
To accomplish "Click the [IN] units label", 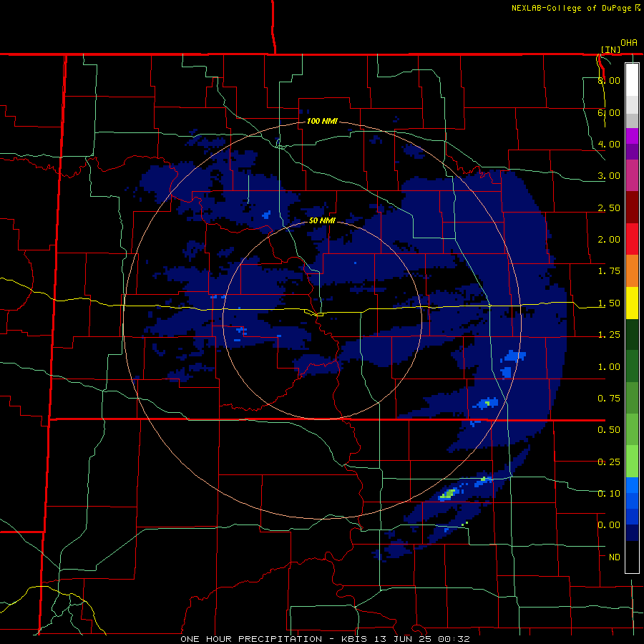I will click(611, 49).
